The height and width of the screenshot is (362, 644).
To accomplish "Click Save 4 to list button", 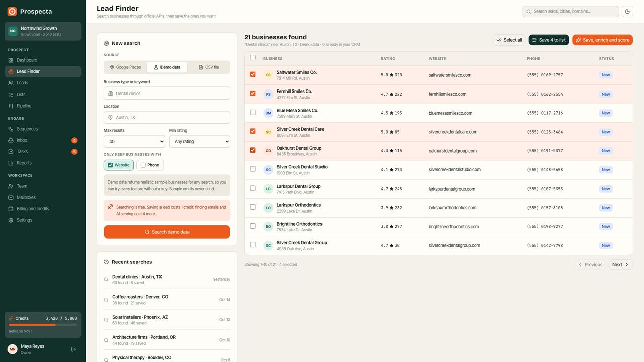I will tap(548, 40).
